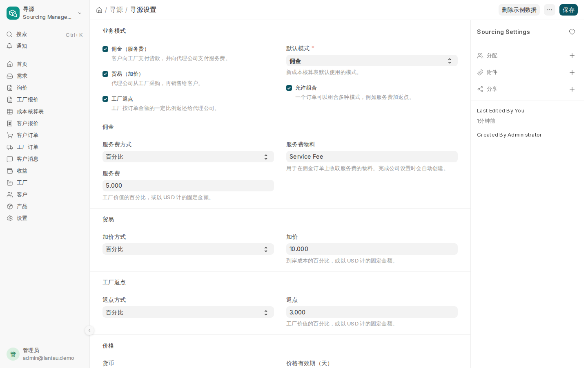Toggle the 工厂返点 checkbox
Image resolution: width=588 pixels, height=368 pixels.
pos(105,99)
